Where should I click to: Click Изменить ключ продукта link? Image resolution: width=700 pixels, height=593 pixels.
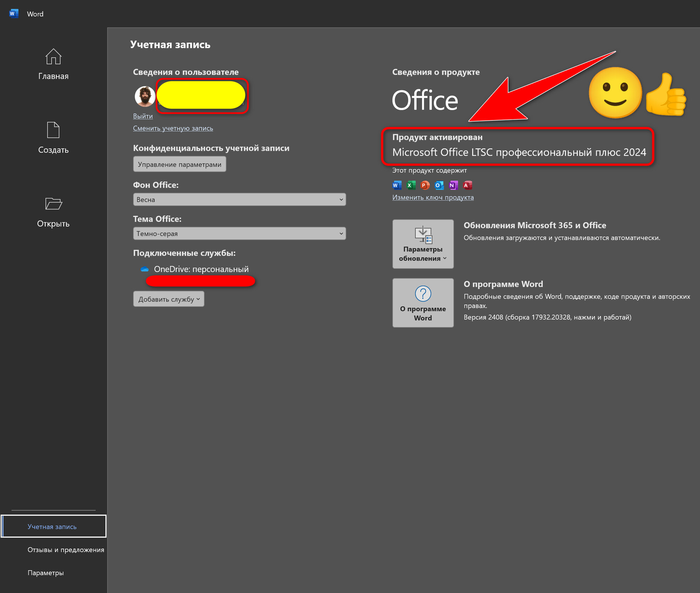[433, 197]
